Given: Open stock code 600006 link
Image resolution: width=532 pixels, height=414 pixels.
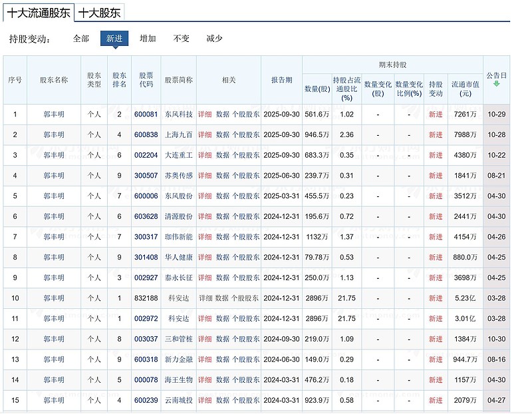Looking at the screenshot, I should [146, 196].
